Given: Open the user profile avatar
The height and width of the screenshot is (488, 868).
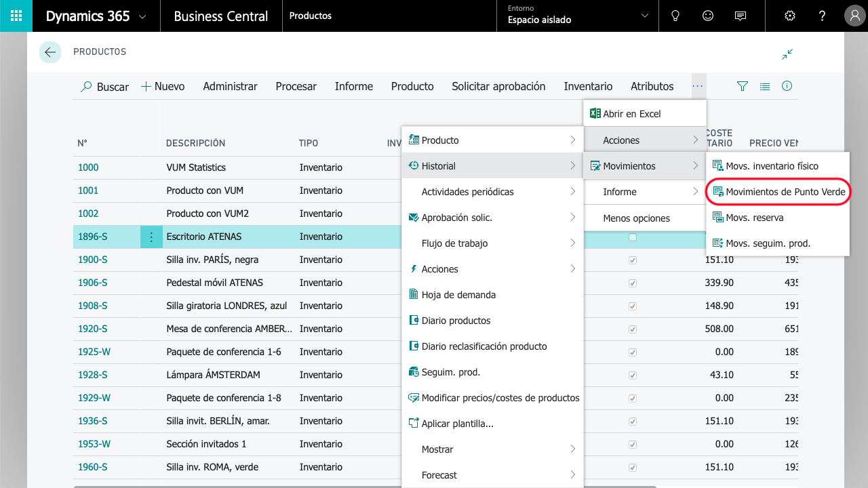Looking at the screenshot, I should click(x=854, y=16).
